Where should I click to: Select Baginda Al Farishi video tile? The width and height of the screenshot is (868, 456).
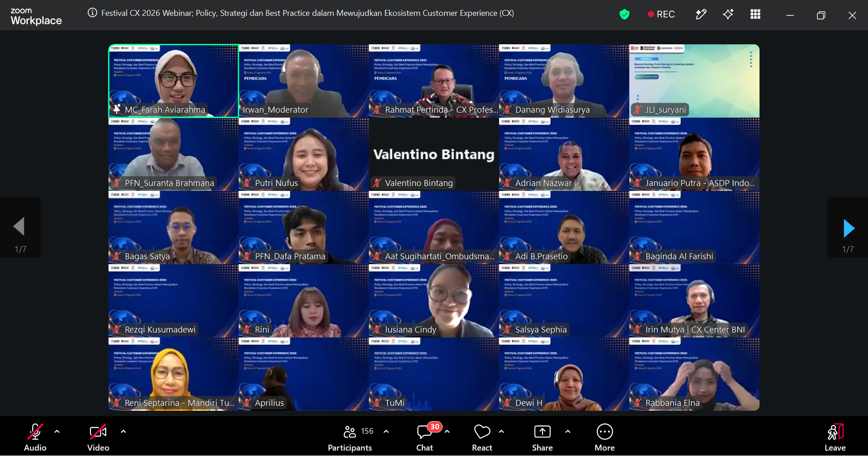[x=694, y=228]
